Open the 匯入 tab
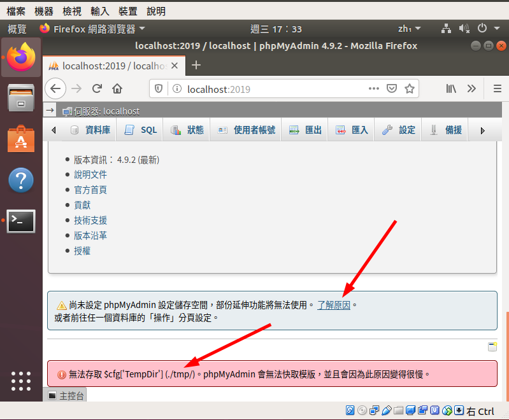The height and width of the screenshot is (420, 509). point(352,130)
